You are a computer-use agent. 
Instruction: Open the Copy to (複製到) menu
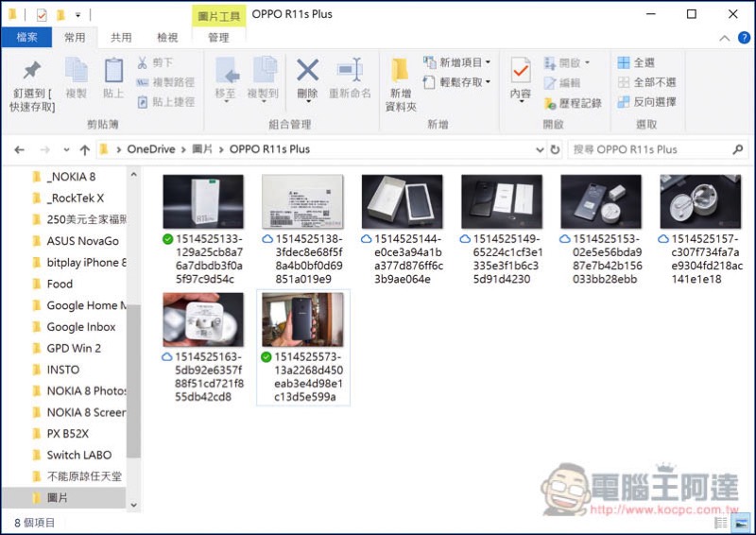pos(263,79)
